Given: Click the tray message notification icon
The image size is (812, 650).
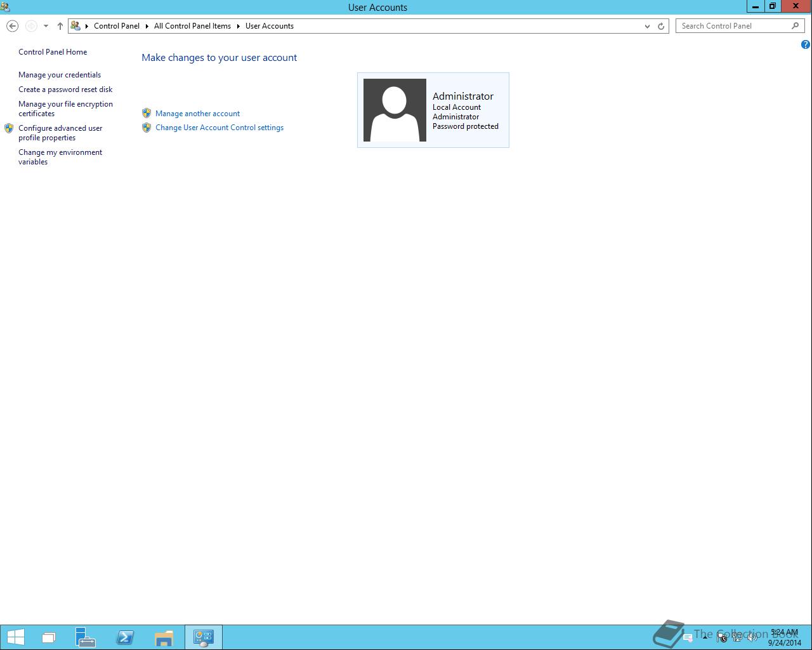Looking at the screenshot, I should point(688,638).
